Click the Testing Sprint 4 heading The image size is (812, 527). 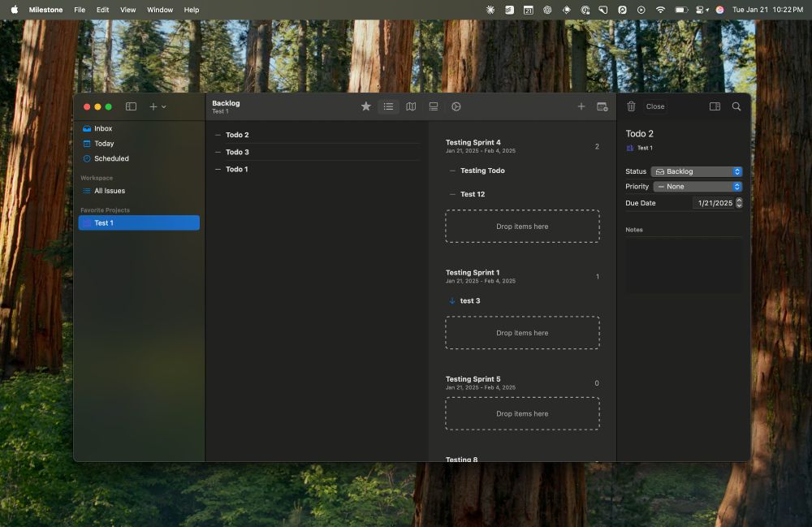click(x=473, y=142)
